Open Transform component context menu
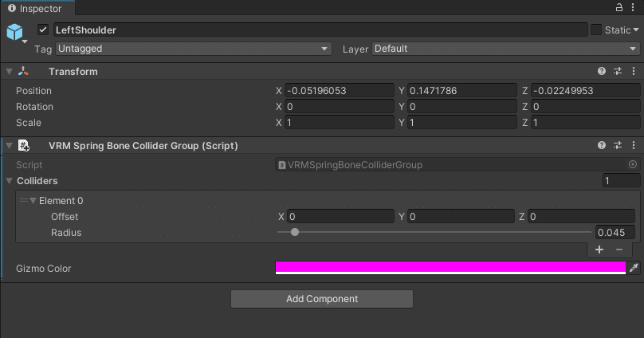This screenshot has width=644, height=338. click(x=634, y=71)
